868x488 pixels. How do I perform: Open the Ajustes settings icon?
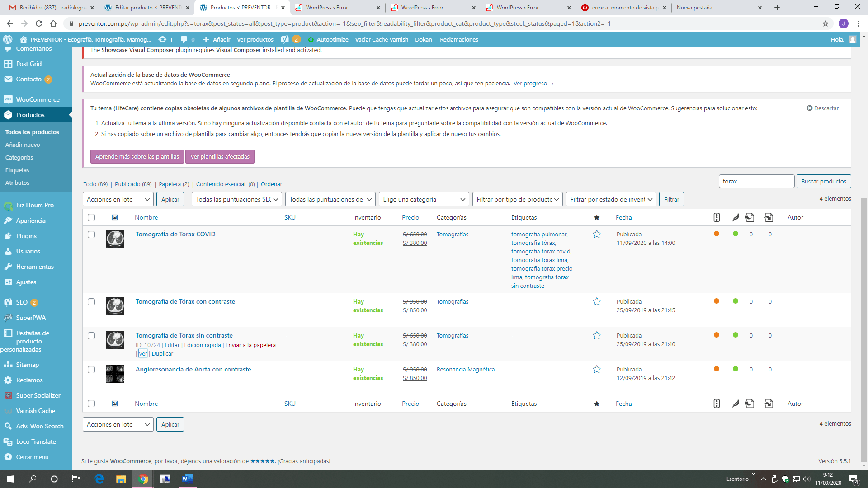[x=8, y=282]
